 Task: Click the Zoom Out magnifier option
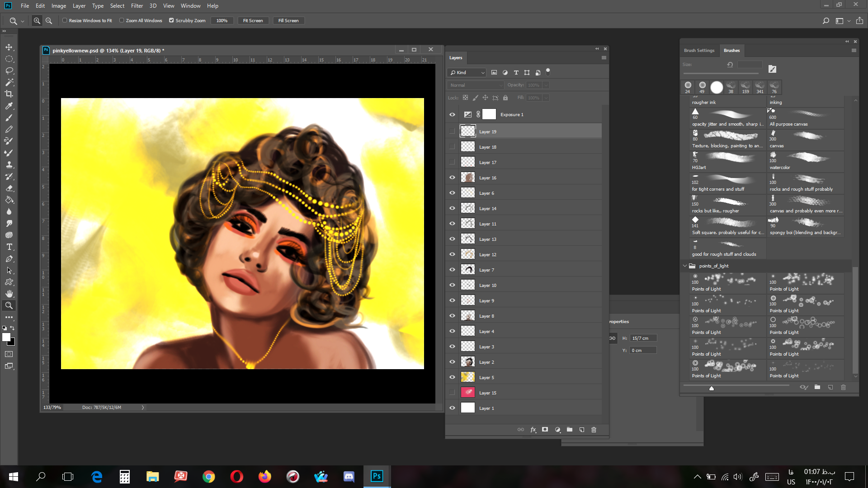coord(49,21)
